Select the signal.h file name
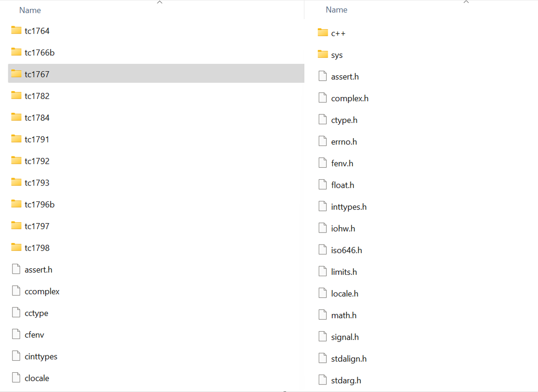538x392 pixels. (x=345, y=337)
